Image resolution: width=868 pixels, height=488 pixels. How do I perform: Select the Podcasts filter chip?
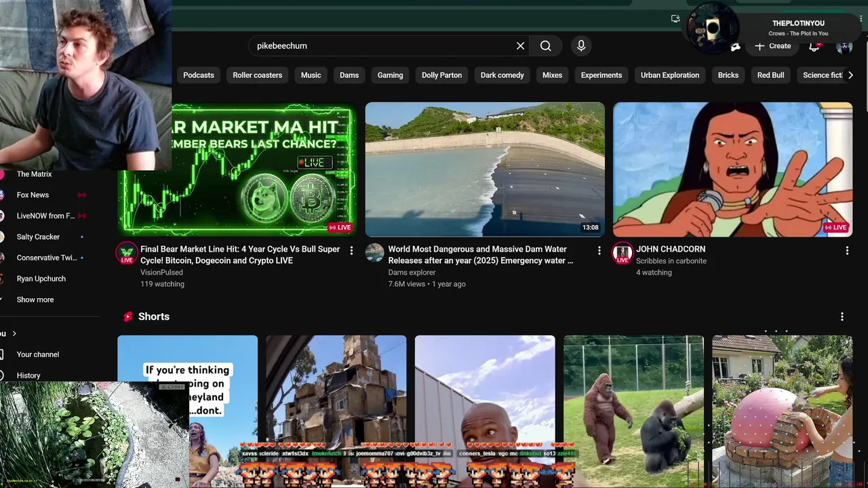[199, 75]
